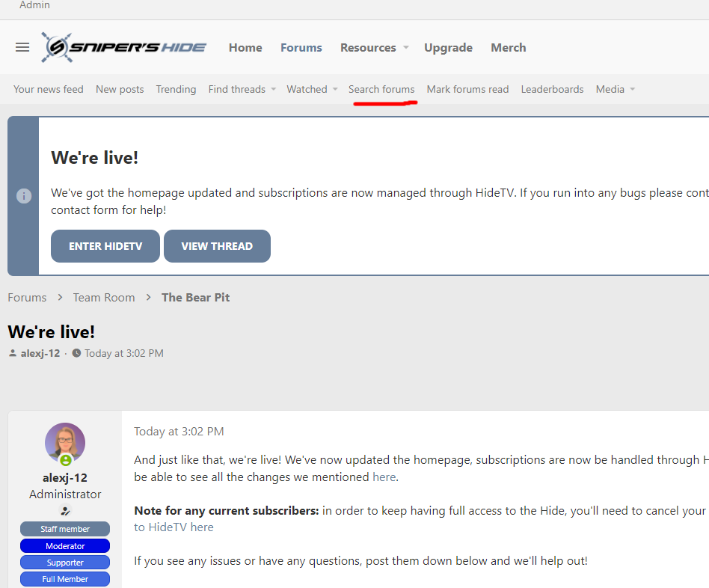Click the user icon before alexj-12 byline
The height and width of the screenshot is (588, 709).
pyautogui.click(x=13, y=353)
